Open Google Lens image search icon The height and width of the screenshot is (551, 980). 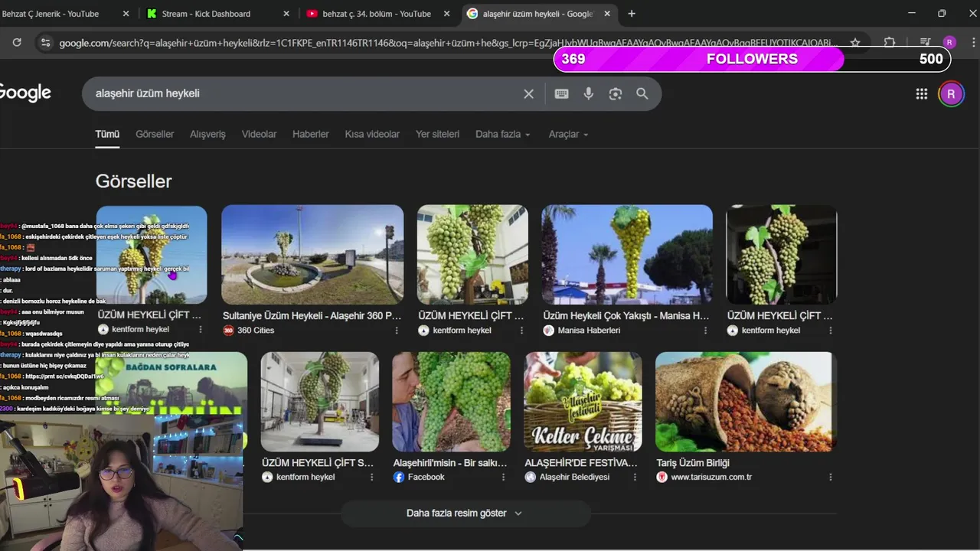pyautogui.click(x=615, y=93)
